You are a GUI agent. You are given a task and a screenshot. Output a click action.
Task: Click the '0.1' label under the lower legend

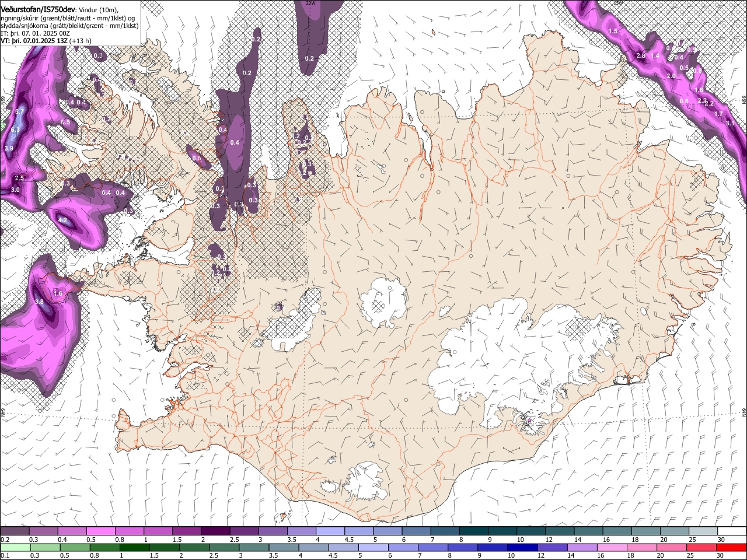4,555
